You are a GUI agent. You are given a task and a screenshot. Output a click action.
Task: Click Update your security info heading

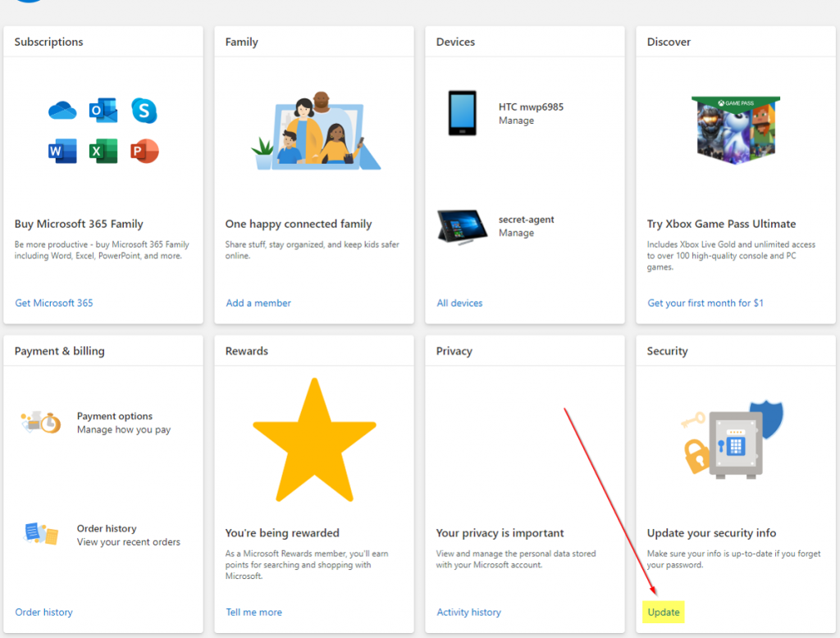pos(711,533)
